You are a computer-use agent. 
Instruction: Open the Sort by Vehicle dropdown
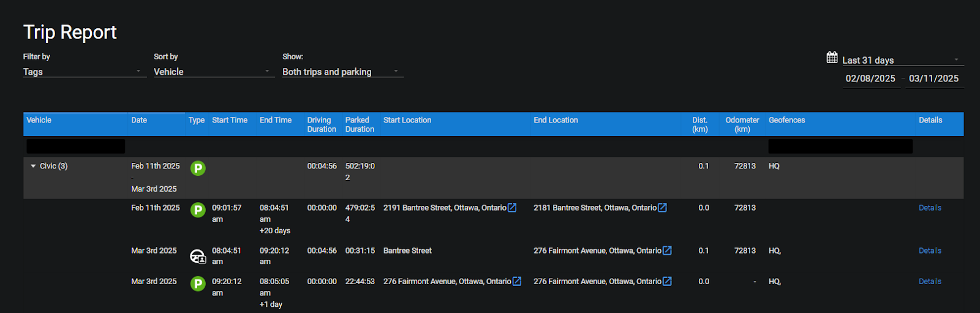pyautogui.click(x=212, y=72)
